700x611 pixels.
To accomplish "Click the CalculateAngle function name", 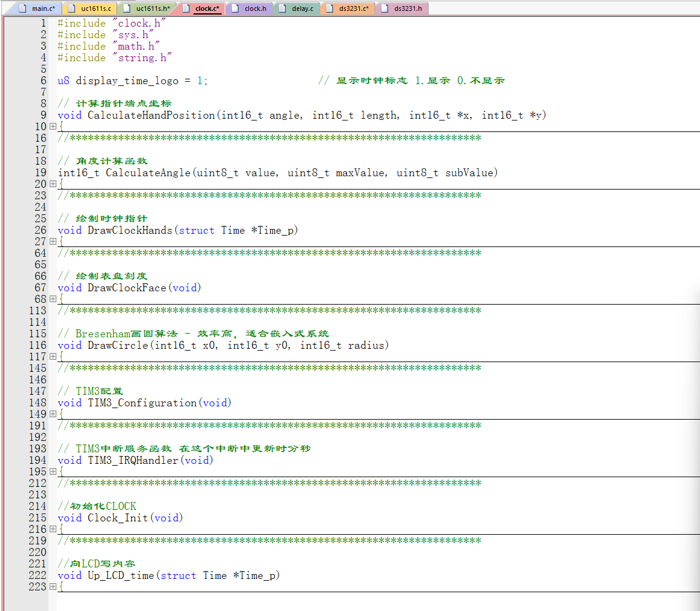I will (x=148, y=173).
